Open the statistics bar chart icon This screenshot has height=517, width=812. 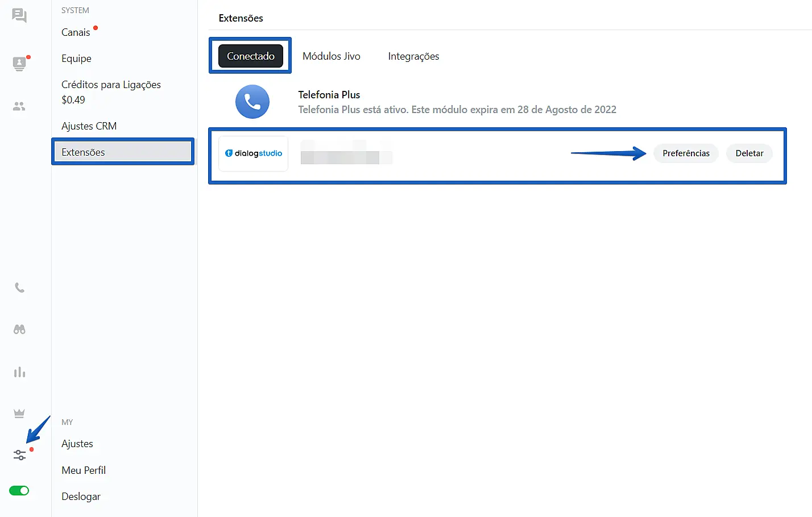[19, 372]
